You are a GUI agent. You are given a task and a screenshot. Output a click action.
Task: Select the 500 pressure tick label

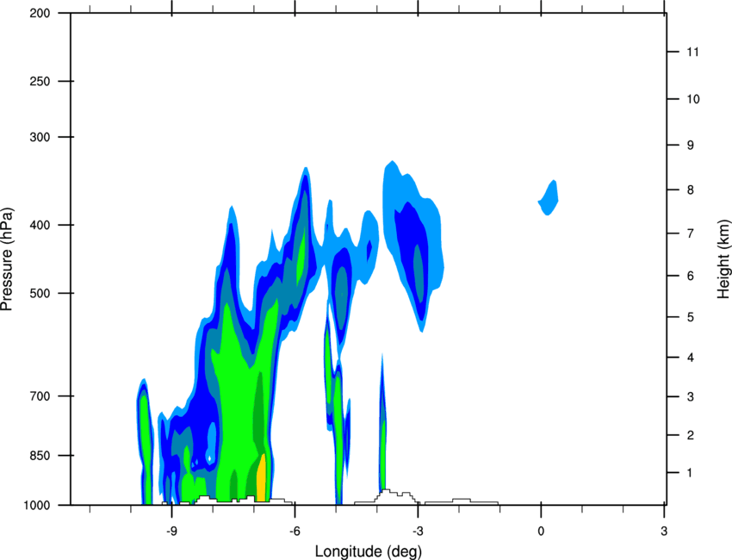tap(40, 293)
